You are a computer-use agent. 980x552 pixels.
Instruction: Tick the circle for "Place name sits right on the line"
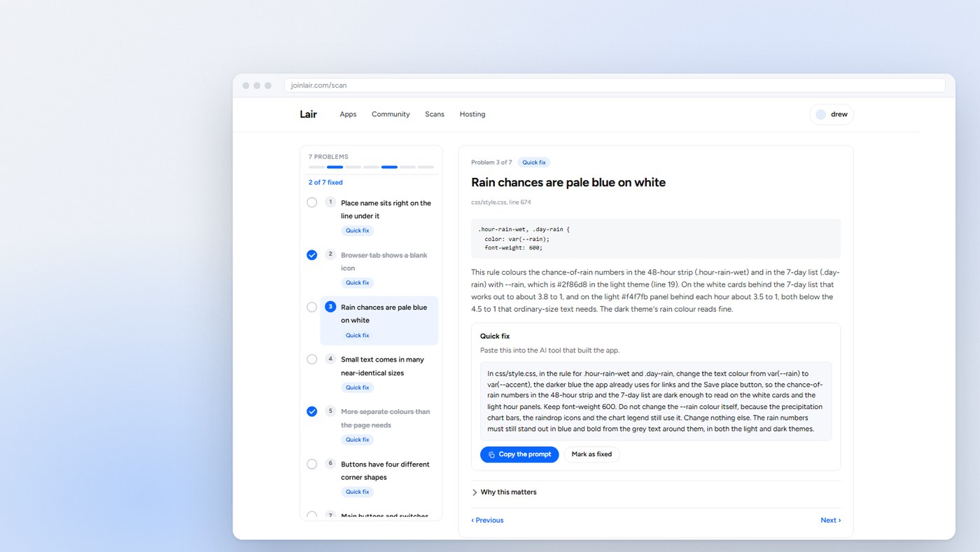click(312, 202)
